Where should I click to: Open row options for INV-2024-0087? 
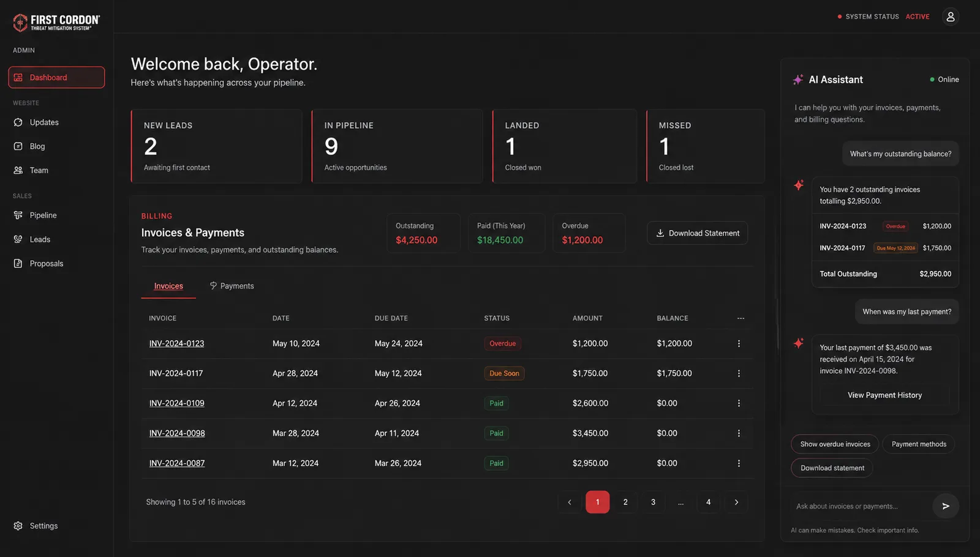739,463
